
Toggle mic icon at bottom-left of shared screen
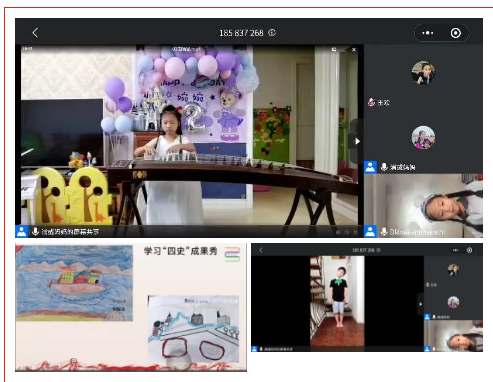pos(35,231)
